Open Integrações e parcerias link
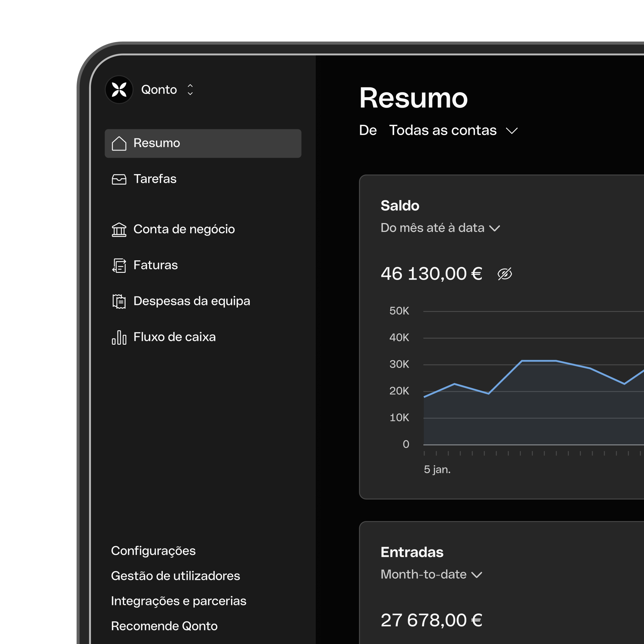This screenshot has width=644, height=644. [179, 601]
